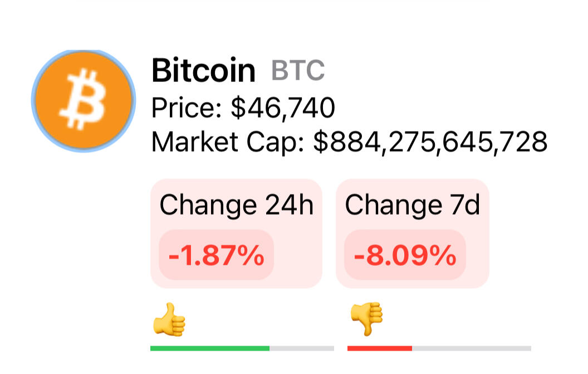Click the Change 7d heading
The image size is (588, 374).
413,205
